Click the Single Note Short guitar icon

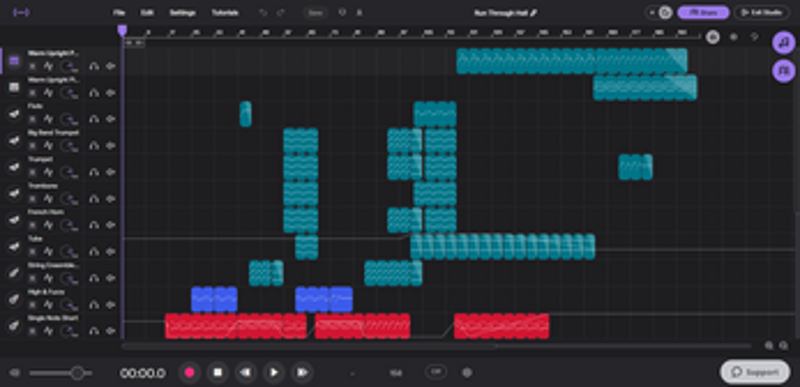click(x=14, y=326)
